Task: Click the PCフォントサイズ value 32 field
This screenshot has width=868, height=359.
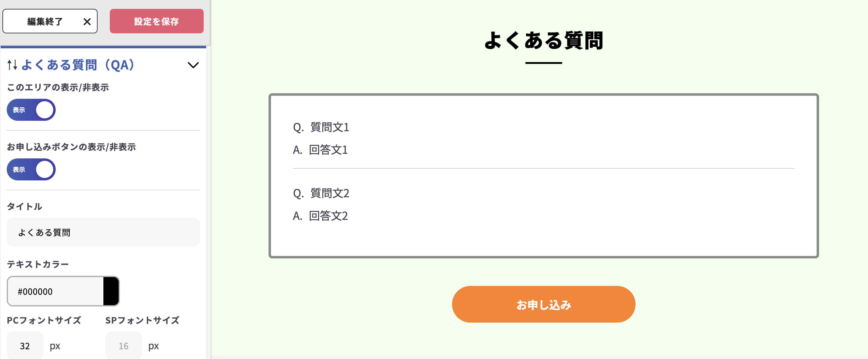Action: pyautogui.click(x=24, y=345)
